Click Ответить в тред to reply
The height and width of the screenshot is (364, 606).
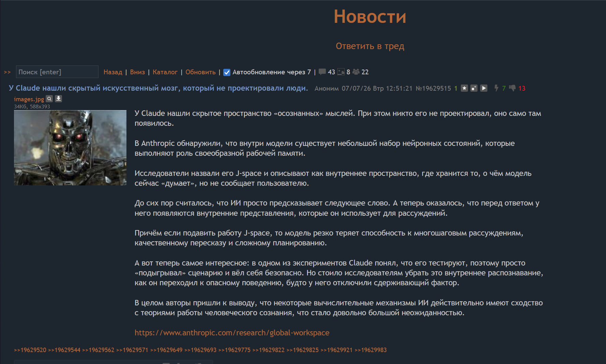click(x=370, y=46)
